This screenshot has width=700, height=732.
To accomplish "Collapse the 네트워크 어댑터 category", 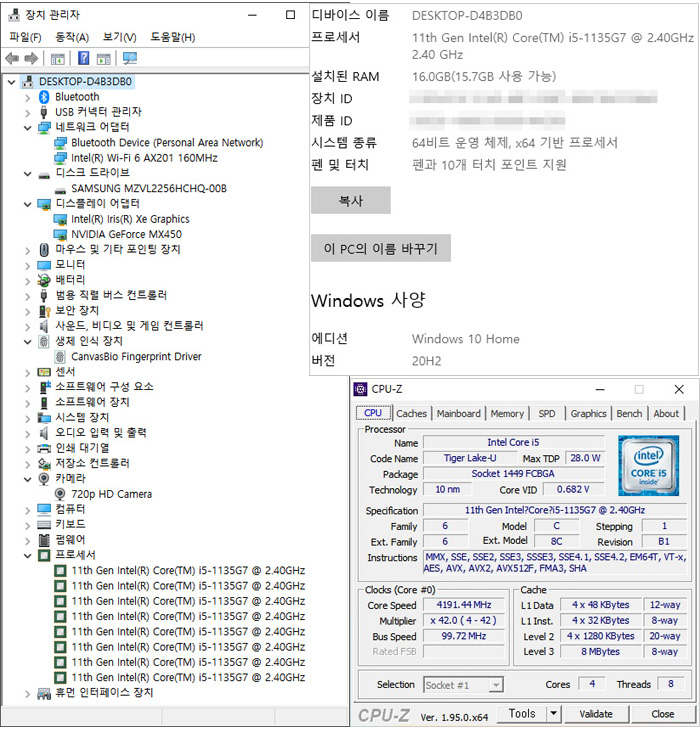I will 28,128.
